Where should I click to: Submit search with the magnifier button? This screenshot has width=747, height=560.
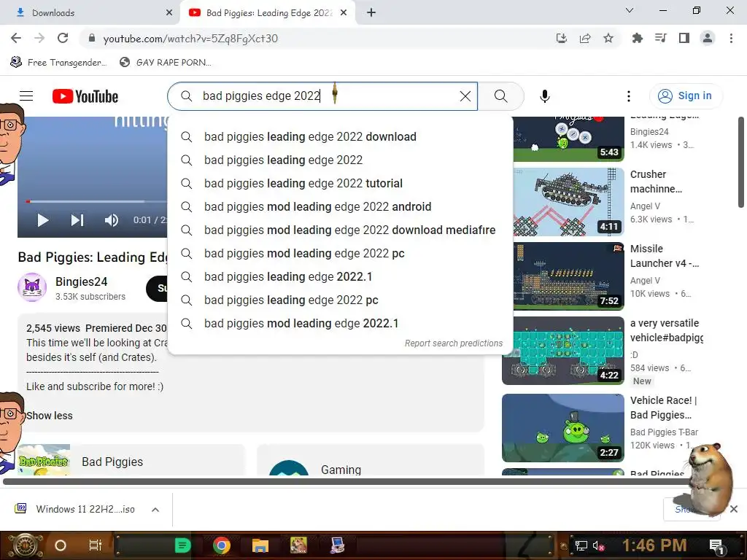500,96
